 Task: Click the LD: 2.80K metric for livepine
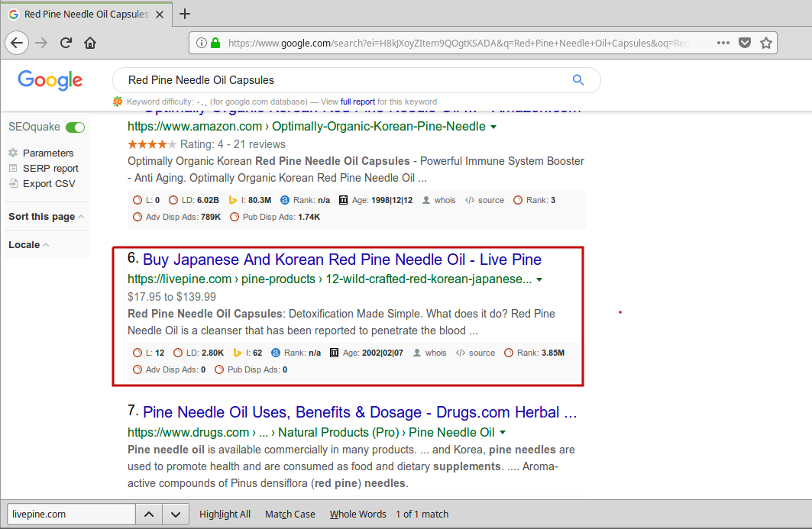(x=199, y=353)
